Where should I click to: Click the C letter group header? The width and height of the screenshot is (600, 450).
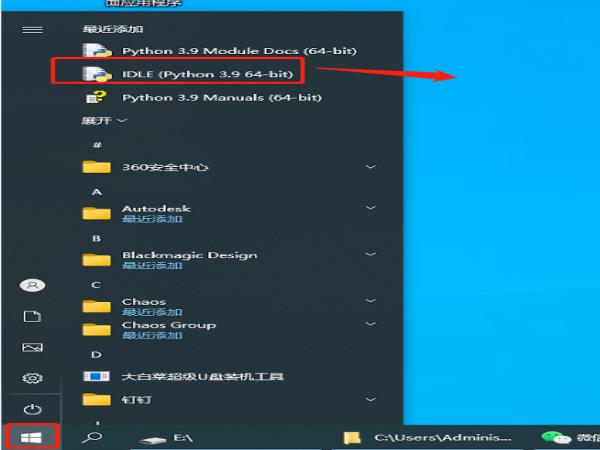tap(96, 285)
